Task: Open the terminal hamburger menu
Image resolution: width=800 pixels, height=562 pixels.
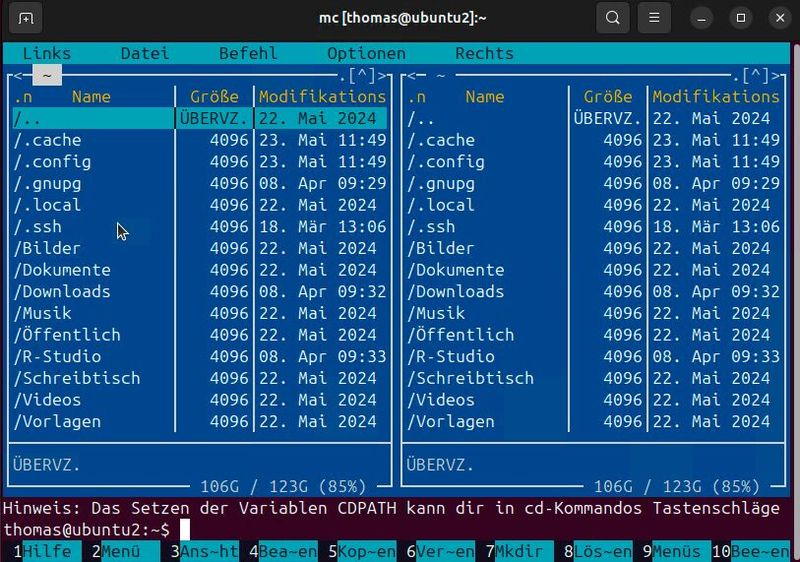Action: tap(654, 18)
